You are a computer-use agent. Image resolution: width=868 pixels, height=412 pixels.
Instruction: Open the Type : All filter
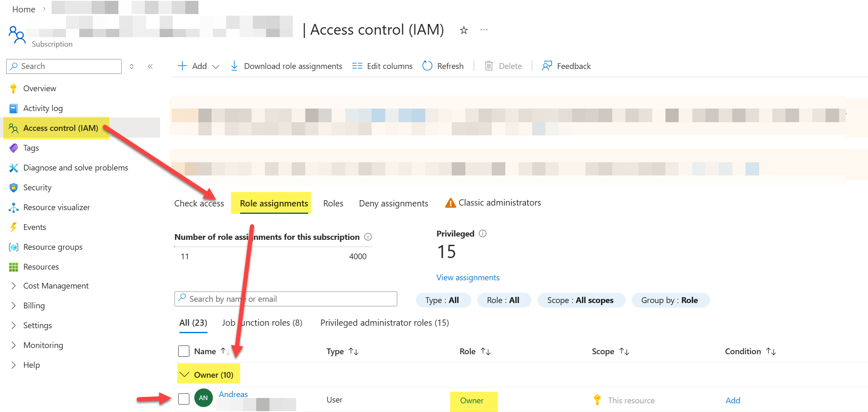coord(443,300)
